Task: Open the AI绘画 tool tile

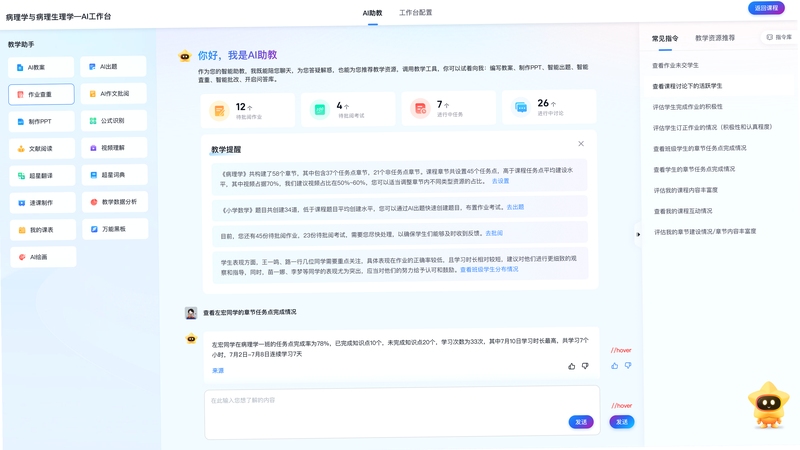Action: point(43,257)
